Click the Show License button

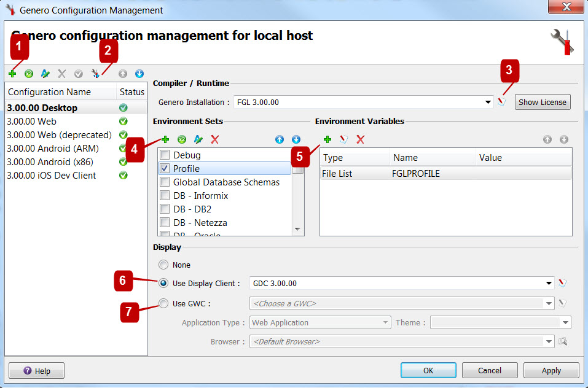click(x=543, y=103)
